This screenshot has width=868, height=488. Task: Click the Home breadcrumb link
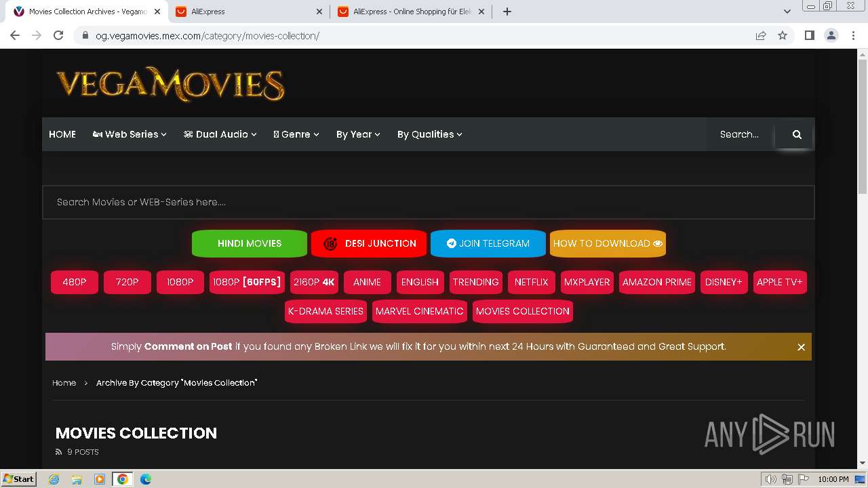tap(64, 383)
